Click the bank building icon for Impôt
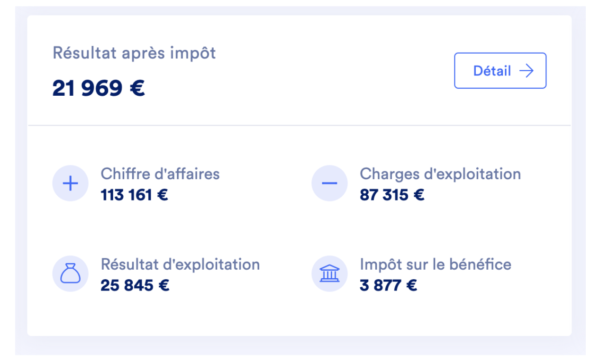The height and width of the screenshot is (364, 600). (329, 273)
